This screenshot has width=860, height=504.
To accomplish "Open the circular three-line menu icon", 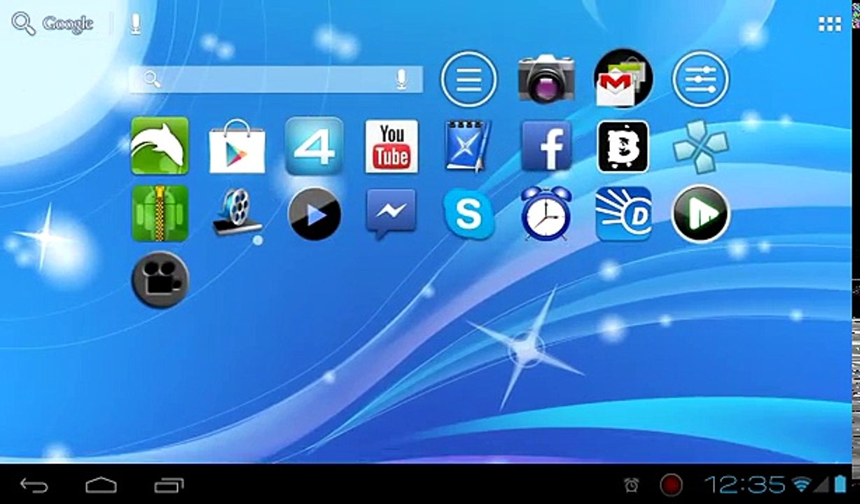I will 469,78.
